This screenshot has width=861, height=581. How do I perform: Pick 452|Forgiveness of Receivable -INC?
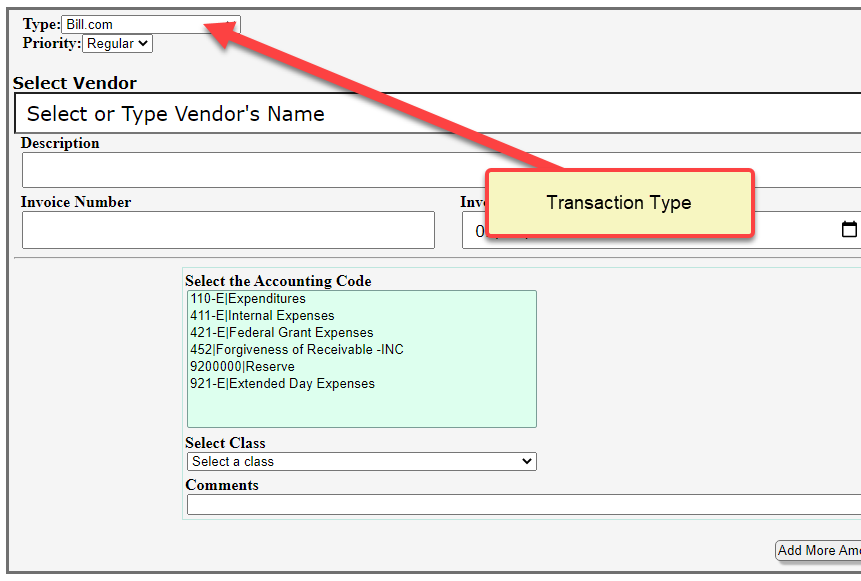point(296,350)
